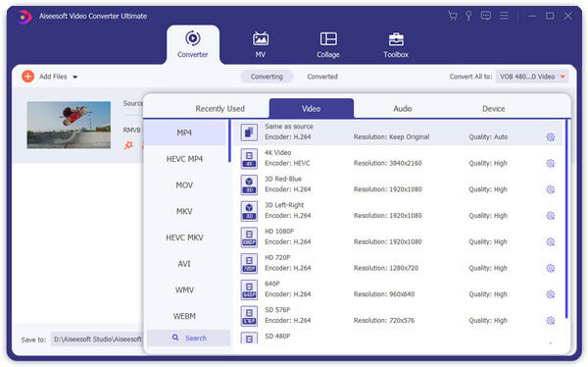This screenshot has height=367, width=588.
Task: Open settings gear for 3D Red-Blue preset
Action: (x=551, y=189)
